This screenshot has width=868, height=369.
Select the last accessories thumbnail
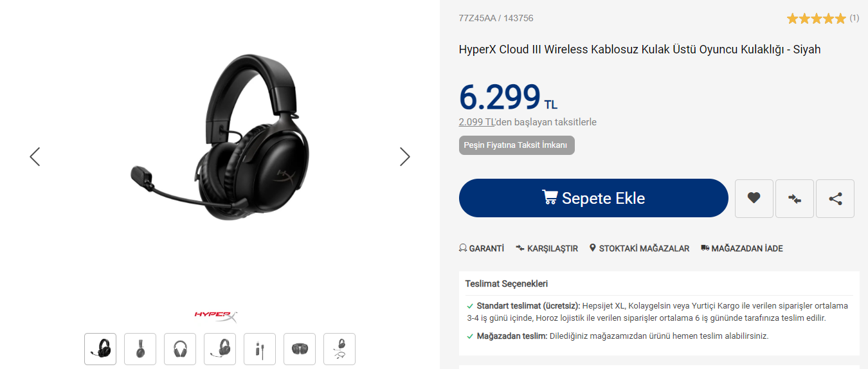pyautogui.click(x=339, y=349)
